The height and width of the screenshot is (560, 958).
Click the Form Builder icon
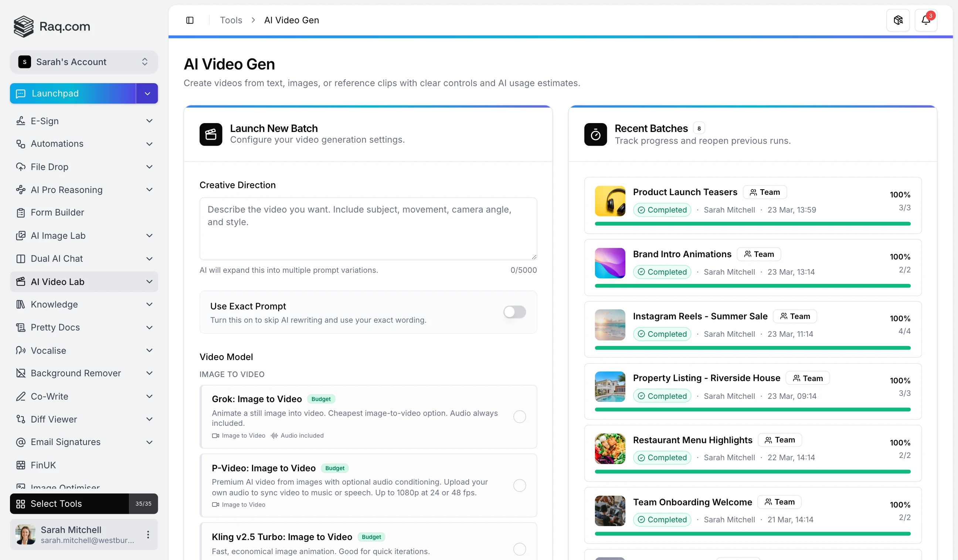[x=21, y=213]
